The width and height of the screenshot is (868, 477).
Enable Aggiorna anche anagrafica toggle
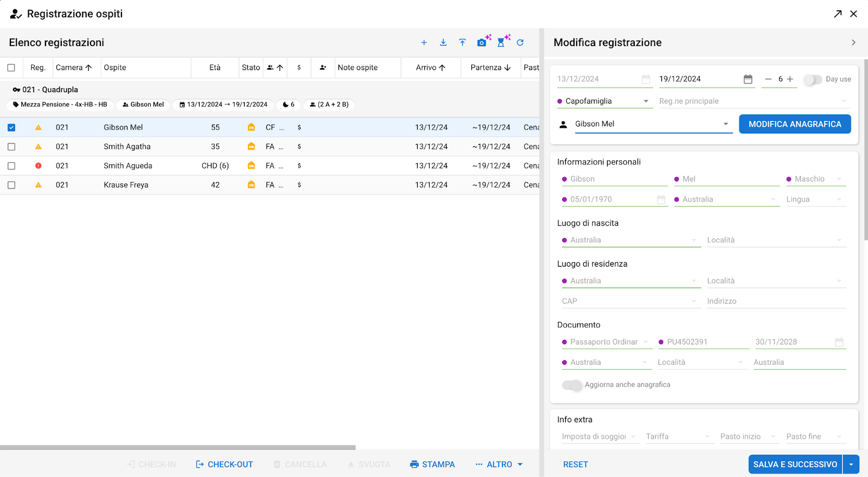coord(572,385)
